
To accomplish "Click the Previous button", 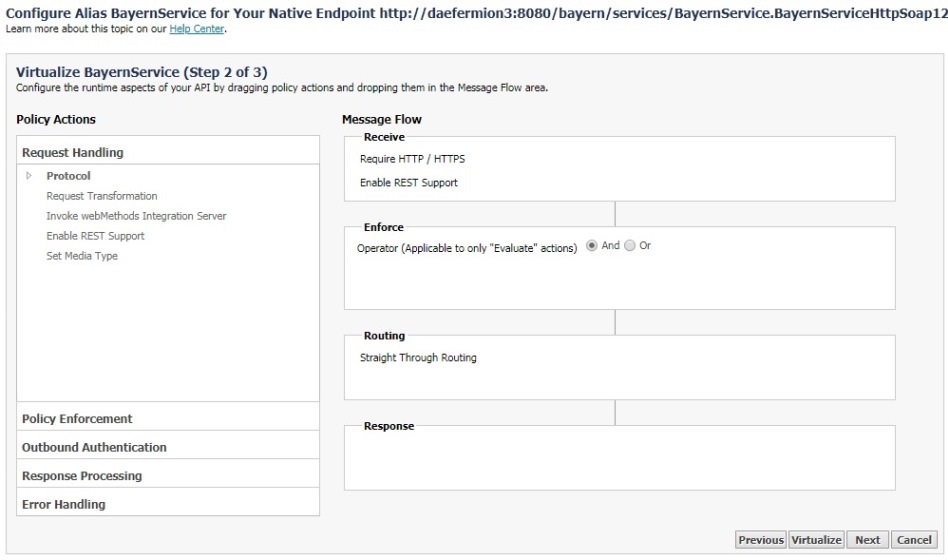I will tap(761, 539).
